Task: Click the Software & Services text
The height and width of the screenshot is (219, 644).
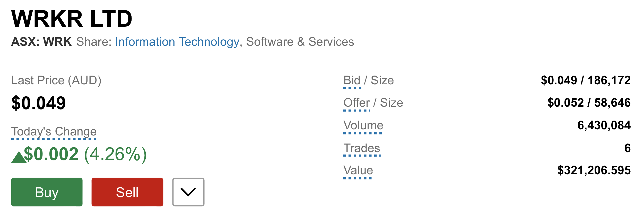Action: 300,42
